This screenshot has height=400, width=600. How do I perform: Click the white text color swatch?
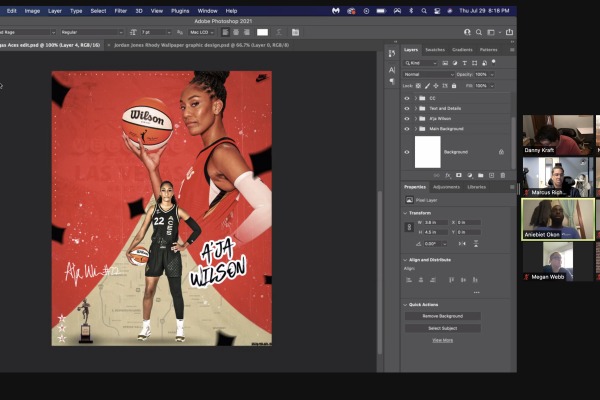coord(262,32)
